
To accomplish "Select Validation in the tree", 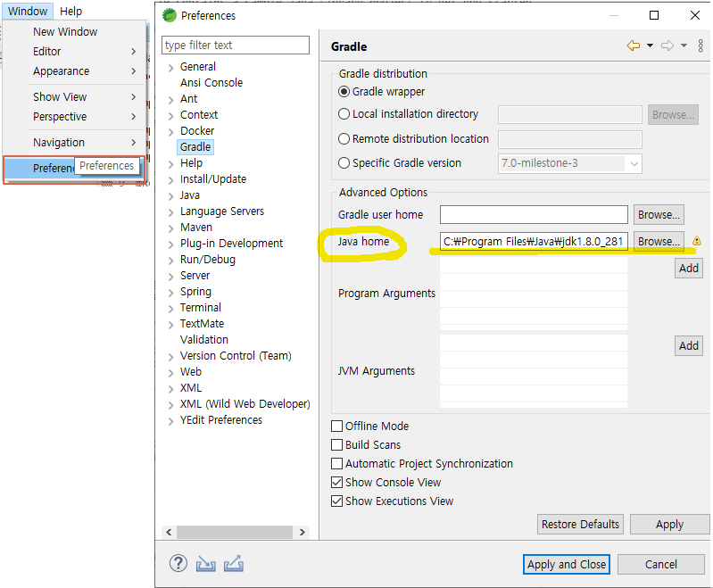I will (204, 340).
